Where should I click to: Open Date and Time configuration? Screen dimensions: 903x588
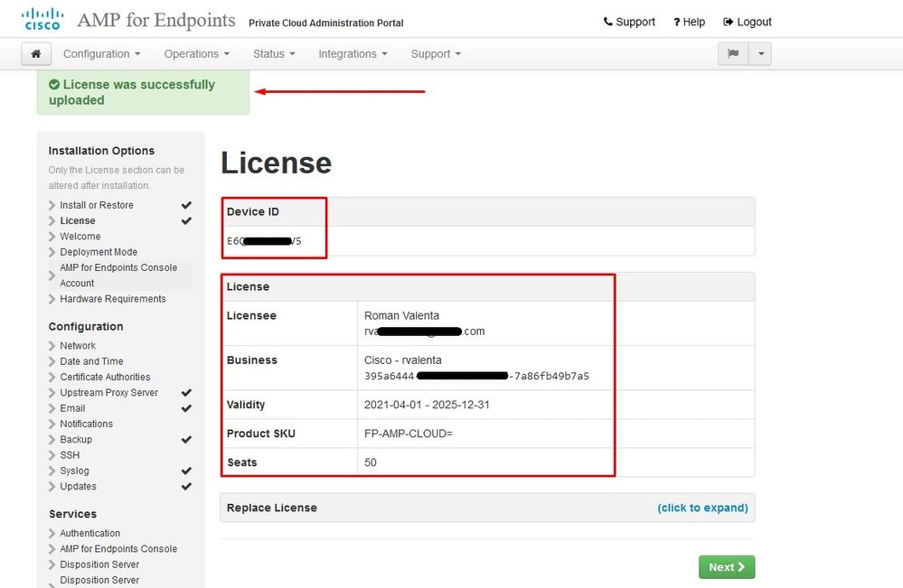tap(91, 361)
